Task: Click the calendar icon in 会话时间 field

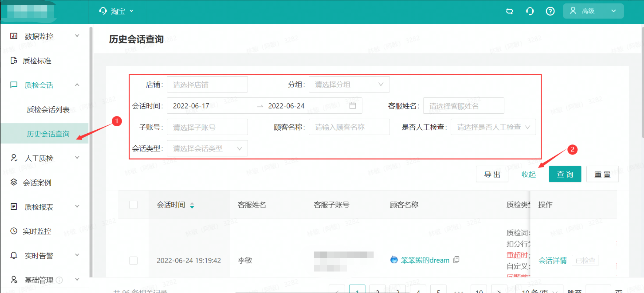Action: [x=353, y=106]
